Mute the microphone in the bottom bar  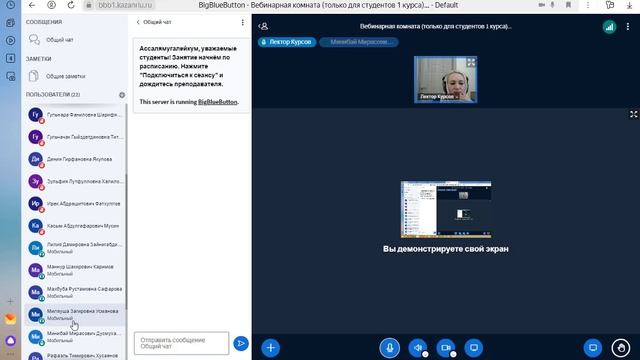389,348
